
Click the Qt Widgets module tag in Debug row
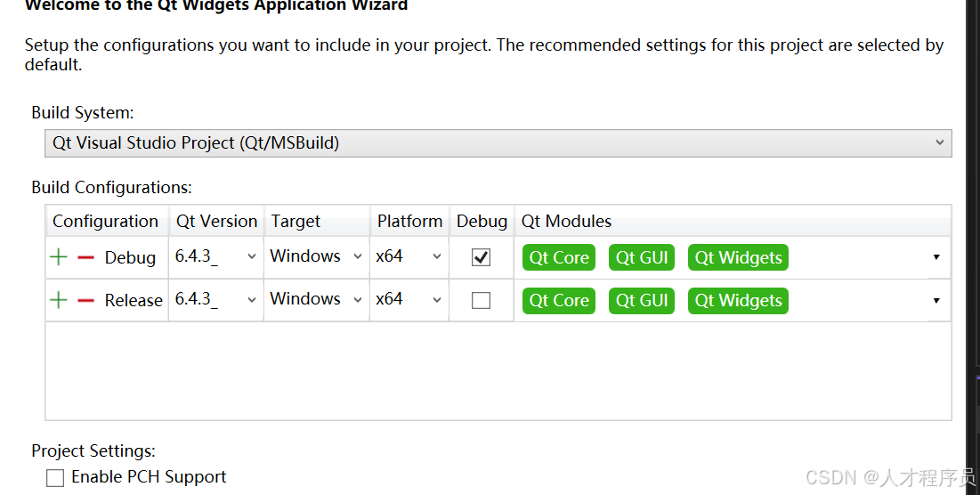(x=738, y=257)
